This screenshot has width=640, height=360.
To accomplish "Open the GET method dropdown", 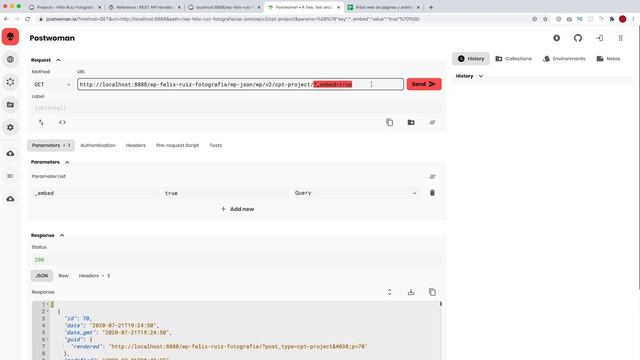I will pos(52,84).
